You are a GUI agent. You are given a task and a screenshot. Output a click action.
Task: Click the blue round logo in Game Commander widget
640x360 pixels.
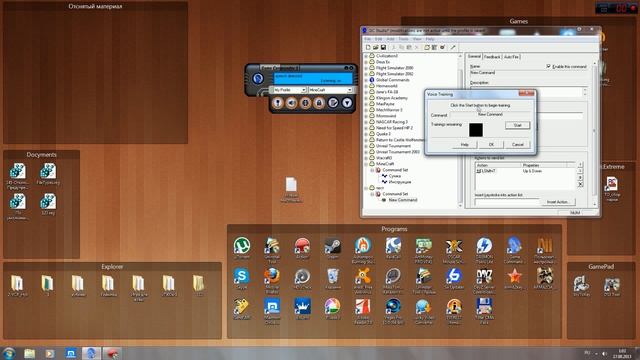258,78
